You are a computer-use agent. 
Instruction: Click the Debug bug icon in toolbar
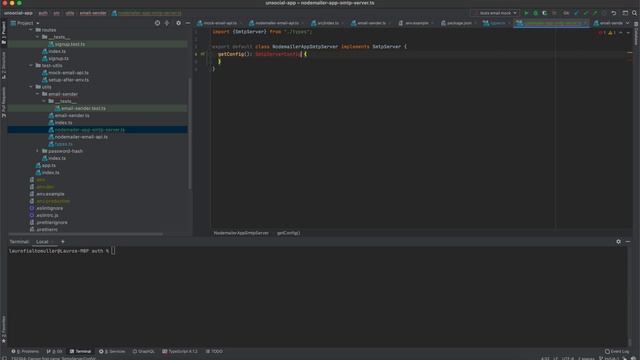click(x=536, y=13)
